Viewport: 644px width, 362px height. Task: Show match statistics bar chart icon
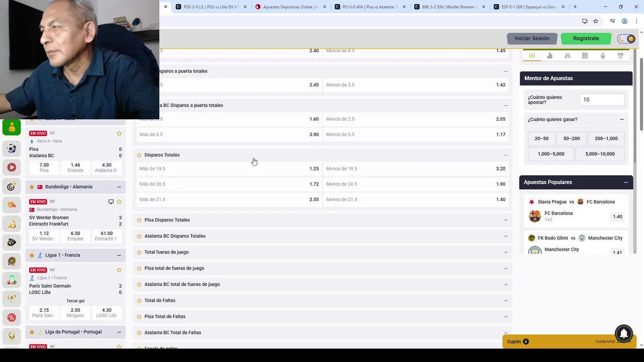point(550,56)
